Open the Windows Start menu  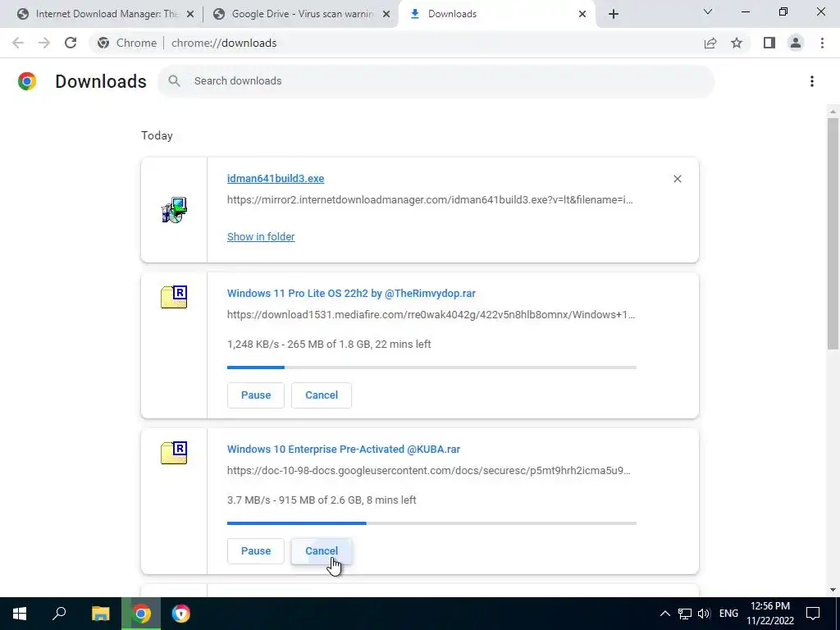point(20,614)
